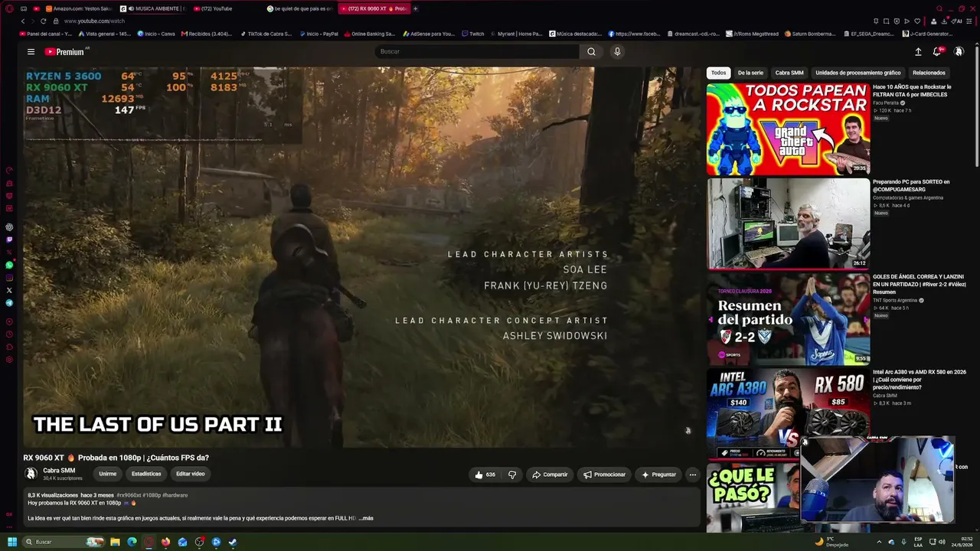Image resolution: width=980 pixels, height=551 pixels.
Task: Open the #rx9060xt hashtag link
Action: [129, 495]
